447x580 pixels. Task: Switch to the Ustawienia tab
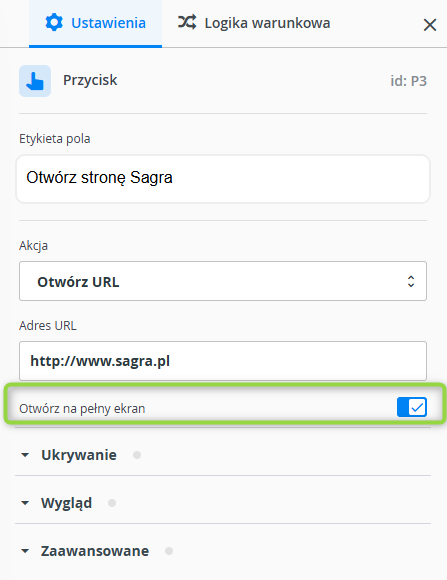click(95, 23)
